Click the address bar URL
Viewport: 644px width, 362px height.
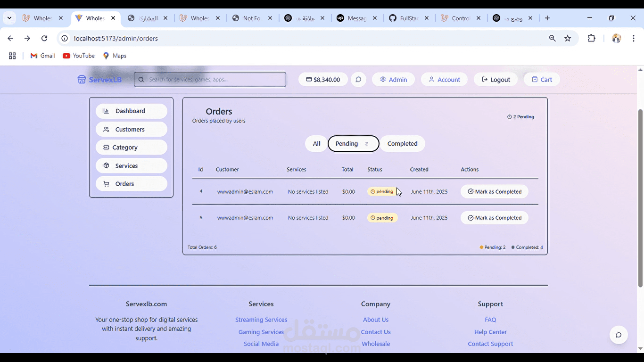[116, 38]
